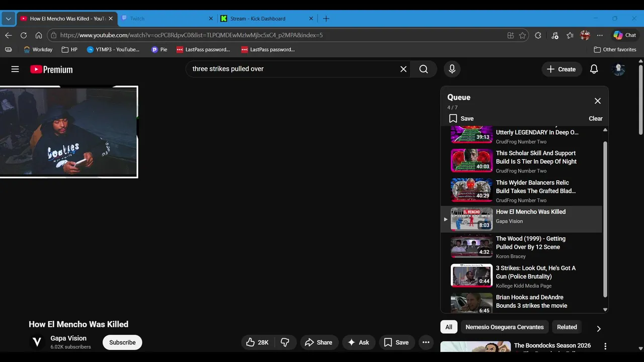Open options for The Boondocks Season 2026 video
Screen dimensions: 644x362
[x=605, y=346]
